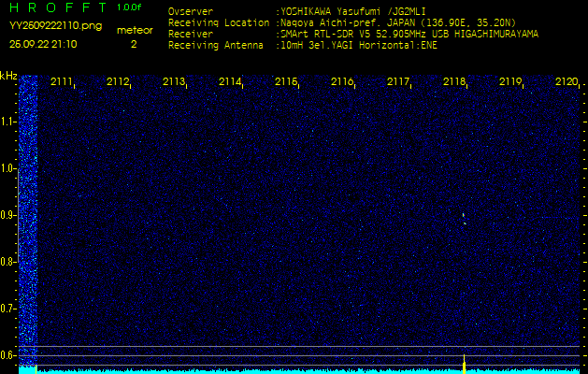Click the yellow meteor label
Screen dimensions: 588x374
tap(134, 30)
